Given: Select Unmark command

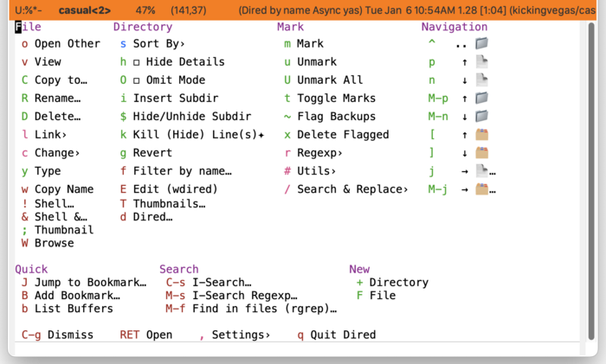Looking at the screenshot, I should pyautogui.click(x=317, y=61).
